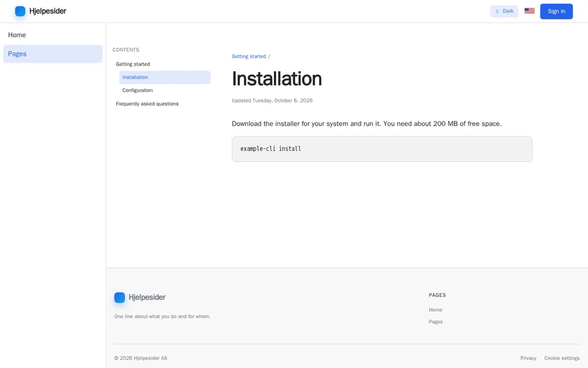The height and width of the screenshot is (368, 588).
Task: Open the Home link in footer Pages
Action: pos(435,310)
